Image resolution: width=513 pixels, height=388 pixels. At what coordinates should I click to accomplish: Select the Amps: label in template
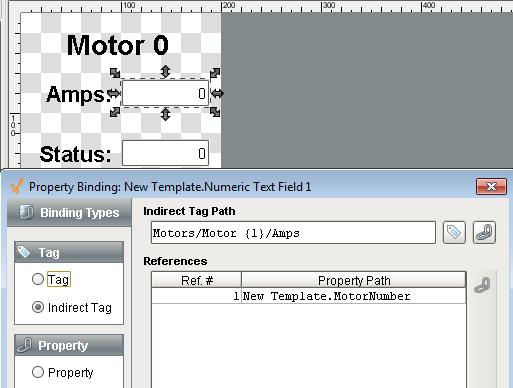78,94
